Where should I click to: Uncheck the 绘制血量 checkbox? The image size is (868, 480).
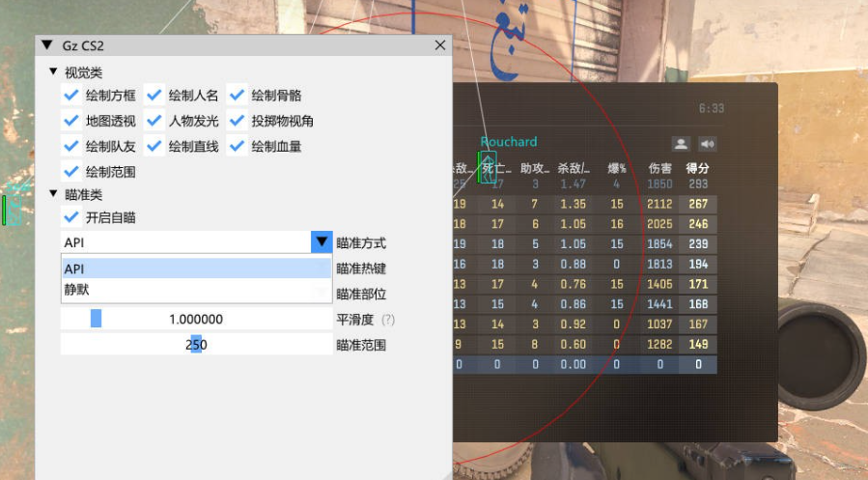pos(237,146)
